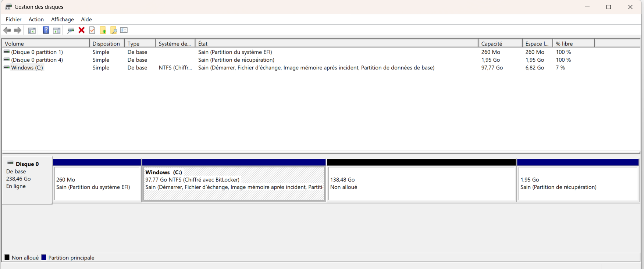The width and height of the screenshot is (644, 269).
Task: Click the État column header
Action: pos(337,43)
